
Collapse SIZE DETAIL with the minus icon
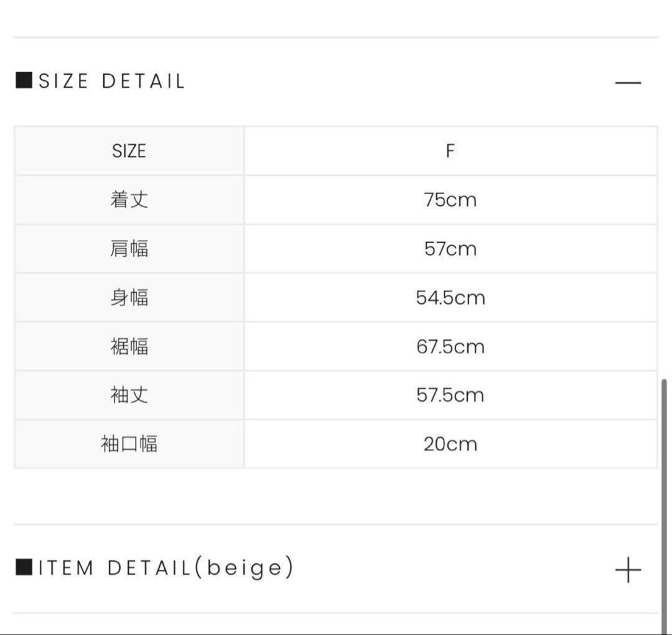tap(627, 82)
